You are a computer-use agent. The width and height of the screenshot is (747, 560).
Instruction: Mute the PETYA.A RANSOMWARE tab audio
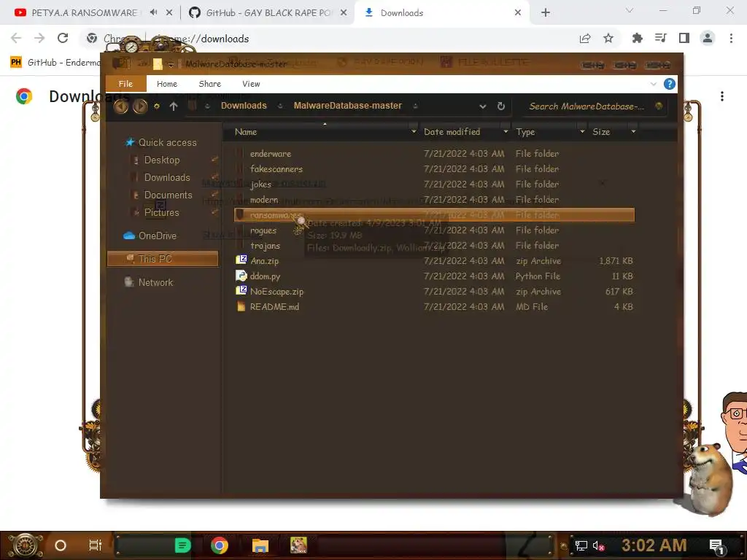click(x=153, y=12)
